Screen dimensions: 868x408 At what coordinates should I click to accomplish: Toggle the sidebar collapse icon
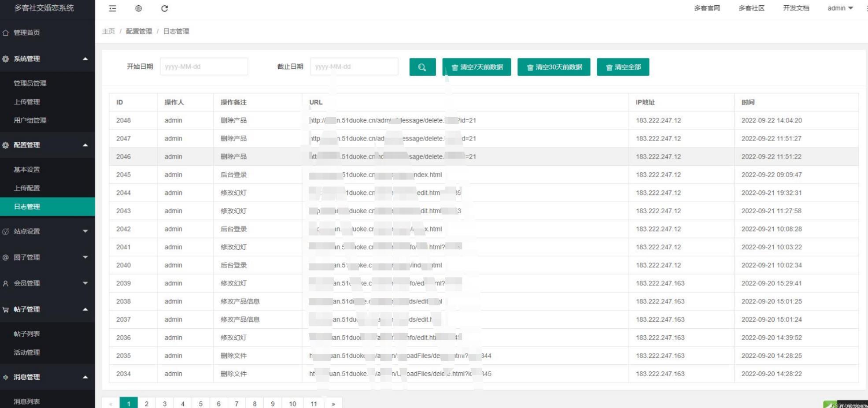coord(113,8)
